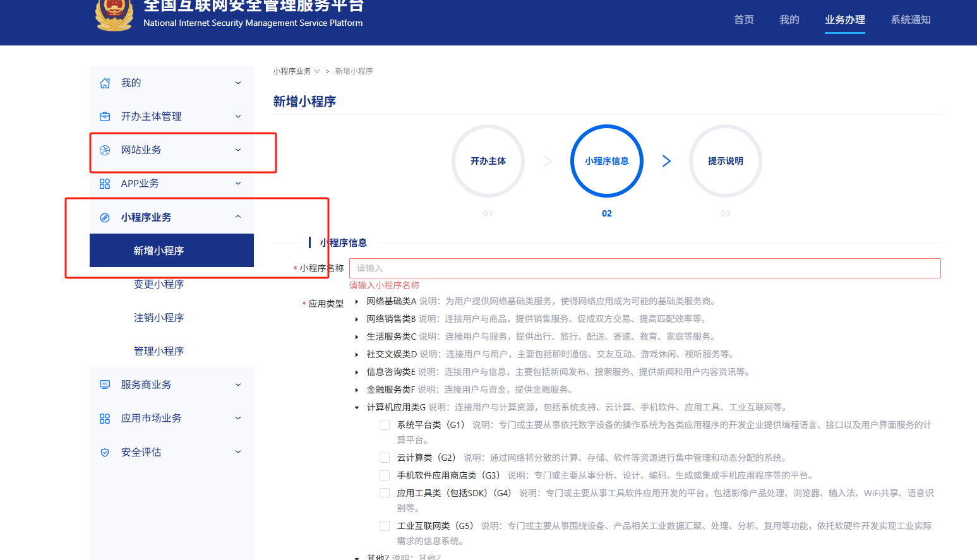Click 网络基础类A category label
977x560 pixels.
coord(392,302)
